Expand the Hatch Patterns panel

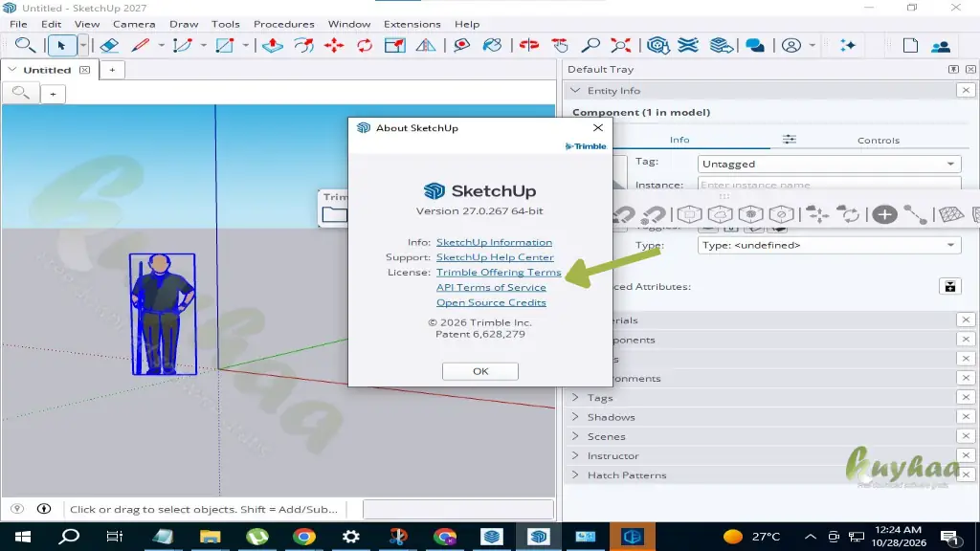coord(575,474)
